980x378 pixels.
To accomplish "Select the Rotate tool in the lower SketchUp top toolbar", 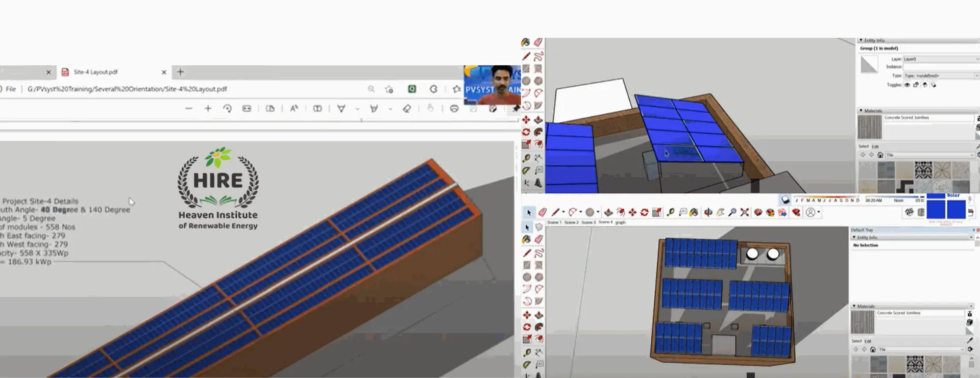I will point(645,212).
